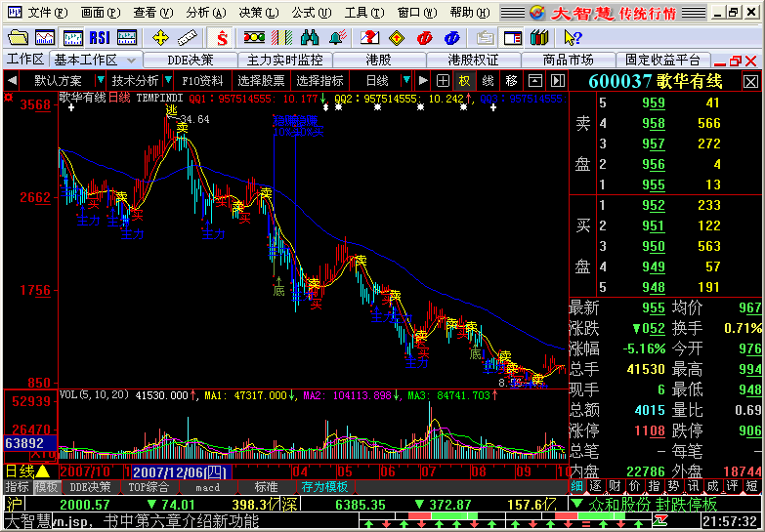The image size is (765, 532).
Task: Switch to the DDE决策 workspace tab
Action: click(191, 60)
